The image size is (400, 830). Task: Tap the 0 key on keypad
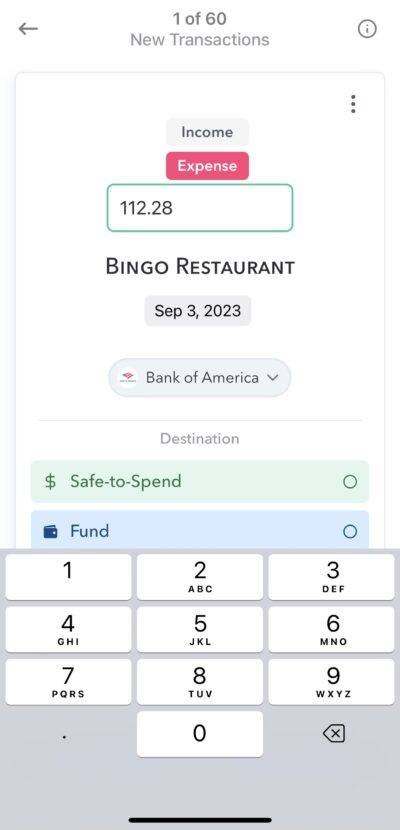pyautogui.click(x=199, y=734)
